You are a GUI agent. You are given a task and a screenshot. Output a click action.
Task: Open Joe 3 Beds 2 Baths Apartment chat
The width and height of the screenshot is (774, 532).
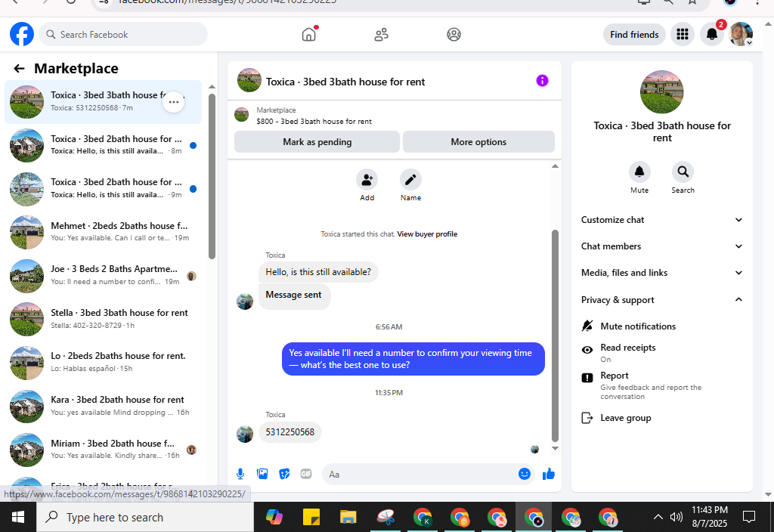[103, 276]
